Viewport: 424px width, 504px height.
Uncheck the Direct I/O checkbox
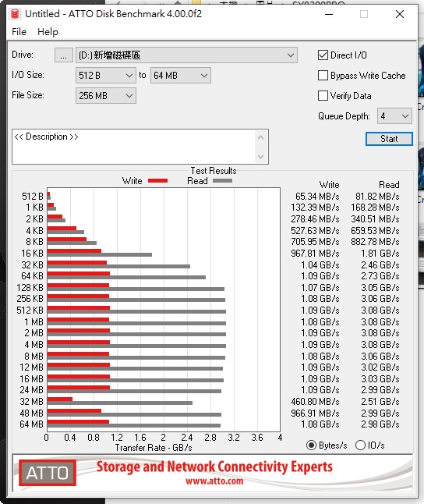[323, 55]
